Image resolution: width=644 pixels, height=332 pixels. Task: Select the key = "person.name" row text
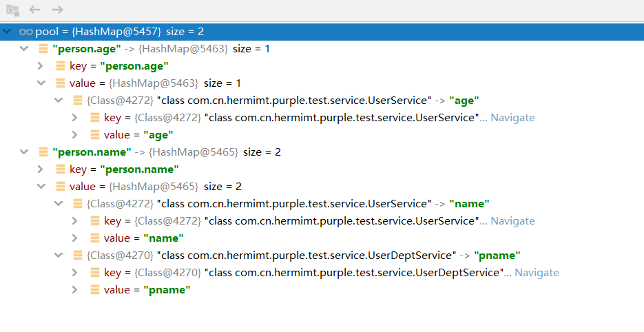point(124,170)
